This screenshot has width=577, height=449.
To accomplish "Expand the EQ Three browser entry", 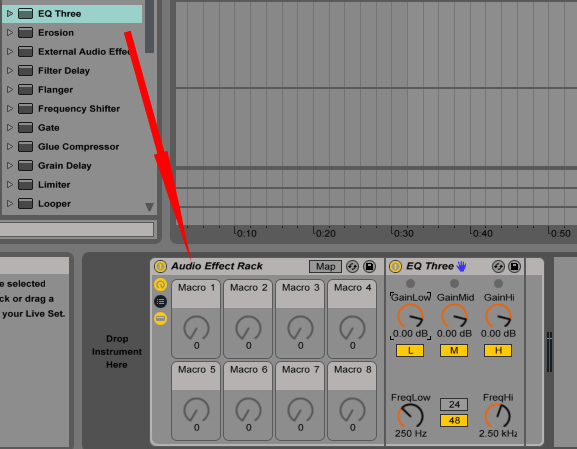I will pos(10,14).
